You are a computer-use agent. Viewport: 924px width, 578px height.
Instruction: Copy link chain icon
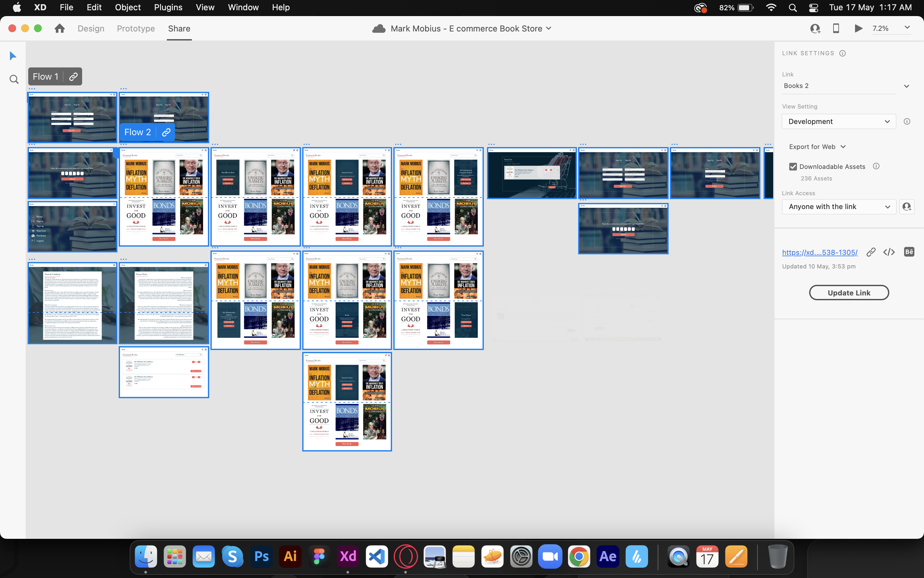click(x=870, y=252)
